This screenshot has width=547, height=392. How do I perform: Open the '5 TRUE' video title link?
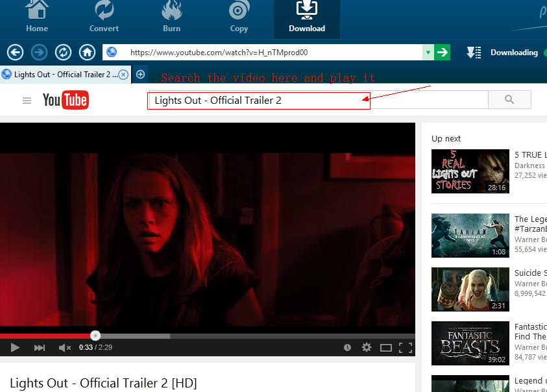pos(531,154)
